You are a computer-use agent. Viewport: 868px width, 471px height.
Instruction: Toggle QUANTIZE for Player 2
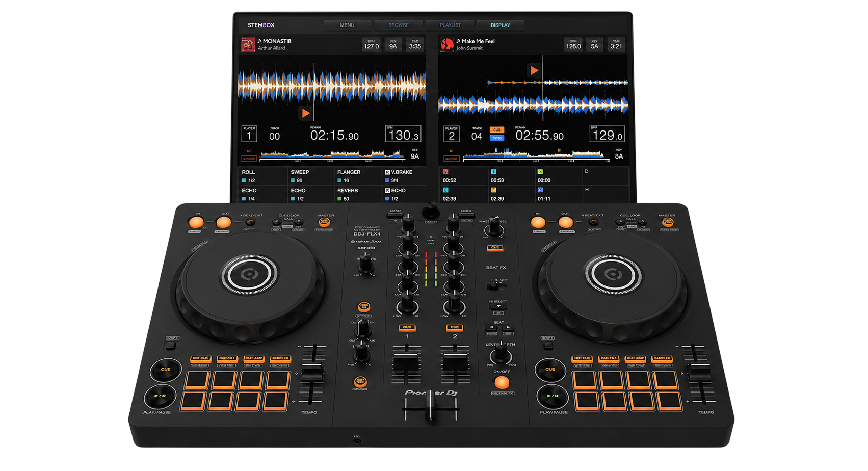(451, 159)
